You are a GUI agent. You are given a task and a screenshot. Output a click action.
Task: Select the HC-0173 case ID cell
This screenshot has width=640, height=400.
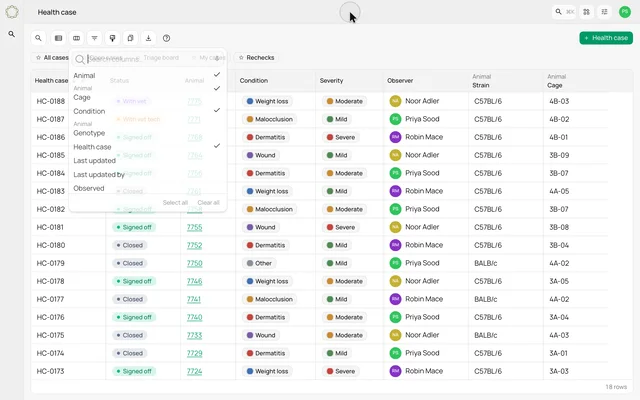coord(51,371)
